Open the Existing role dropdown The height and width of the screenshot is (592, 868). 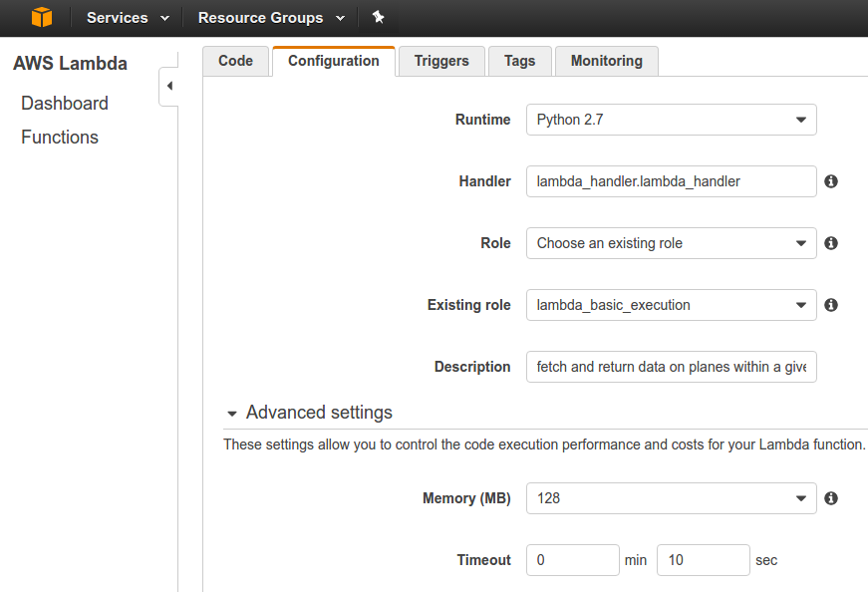point(671,305)
